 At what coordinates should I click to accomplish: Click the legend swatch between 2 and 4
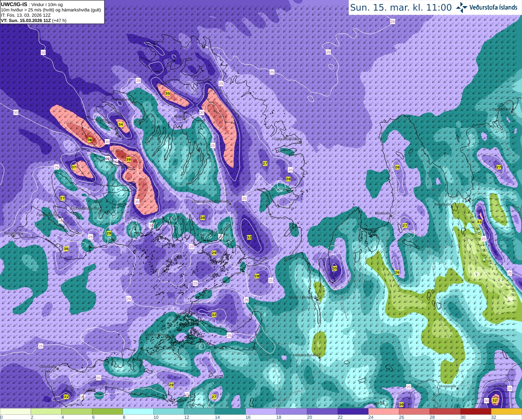pos(46,411)
